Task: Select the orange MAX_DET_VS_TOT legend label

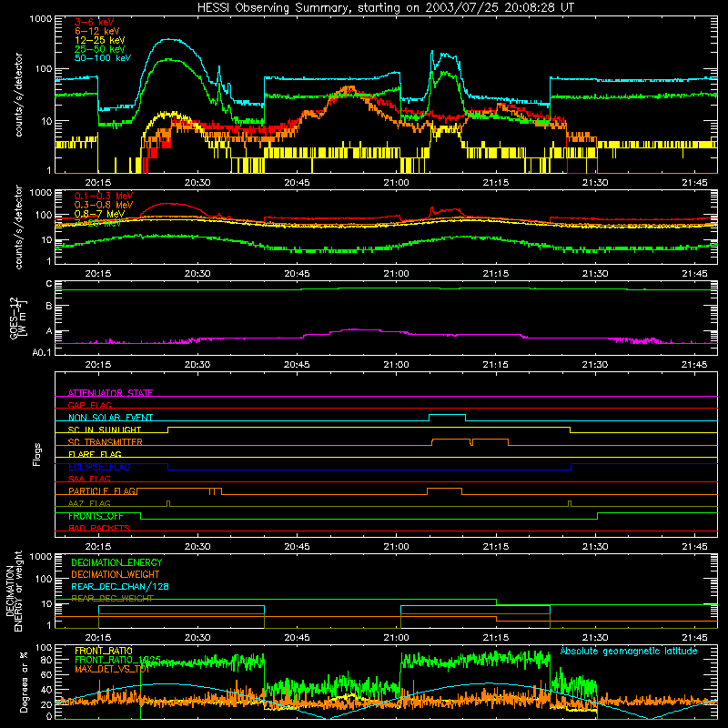Action: click(112, 669)
